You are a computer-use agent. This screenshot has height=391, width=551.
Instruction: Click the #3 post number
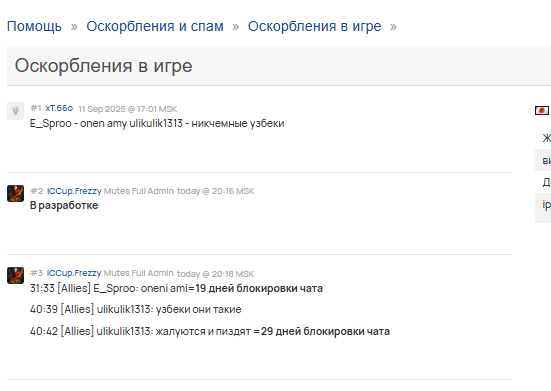click(x=37, y=273)
